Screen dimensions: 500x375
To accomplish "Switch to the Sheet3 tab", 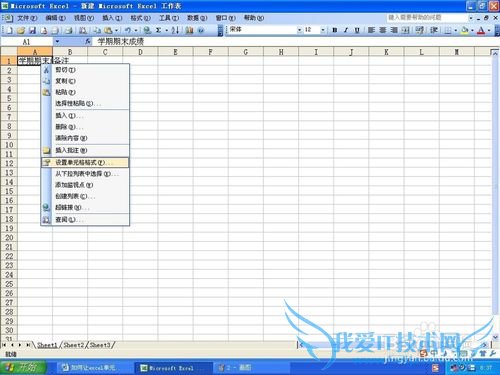I will click(100, 345).
